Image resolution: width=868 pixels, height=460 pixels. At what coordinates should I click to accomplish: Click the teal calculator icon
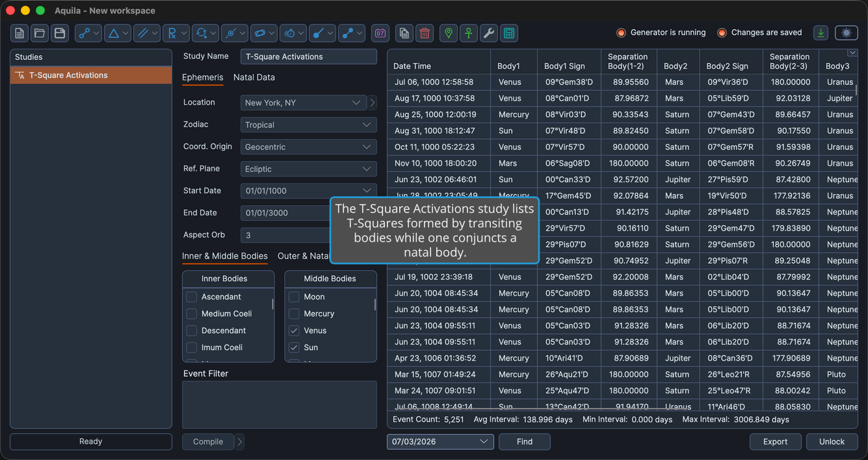click(509, 33)
